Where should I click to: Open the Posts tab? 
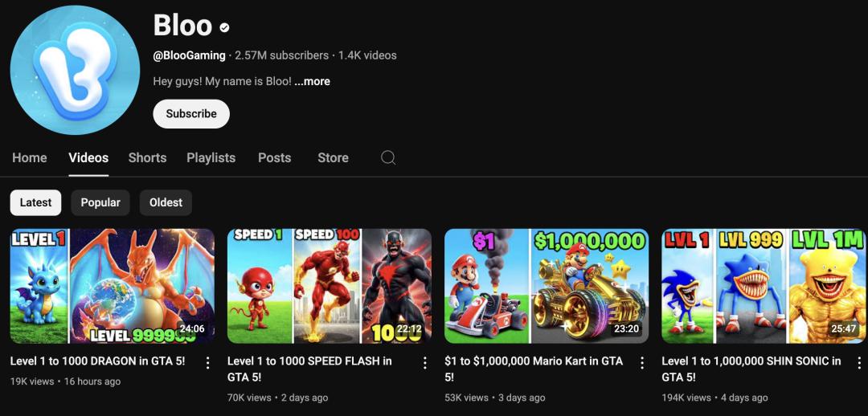click(x=274, y=157)
